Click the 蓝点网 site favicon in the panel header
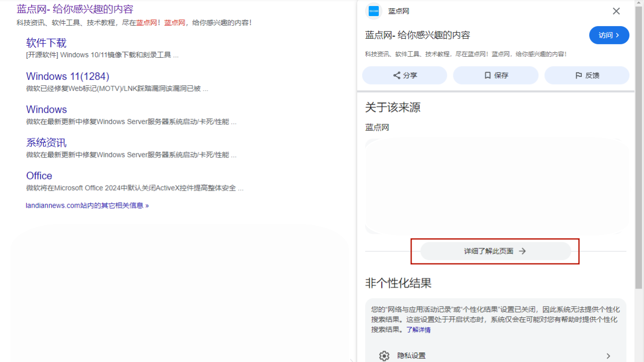This screenshot has width=644, height=362. coord(373,11)
